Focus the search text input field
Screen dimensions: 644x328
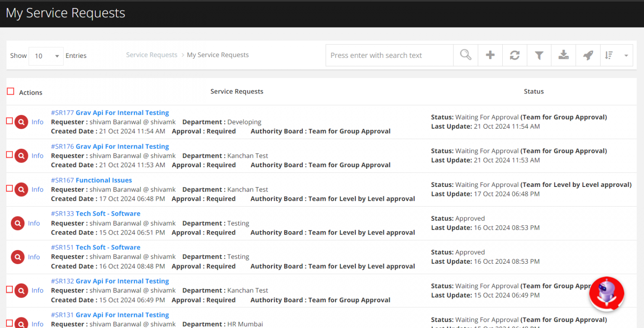pyautogui.click(x=389, y=55)
